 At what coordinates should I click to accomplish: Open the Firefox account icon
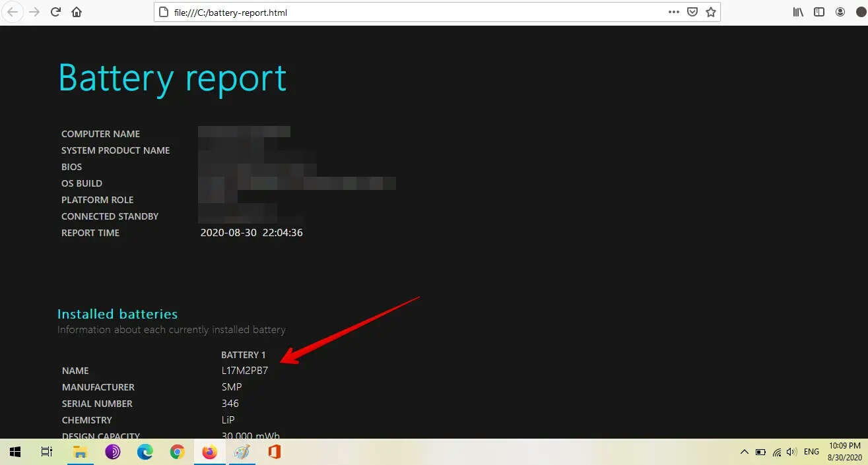pyautogui.click(x=840, y=12)
